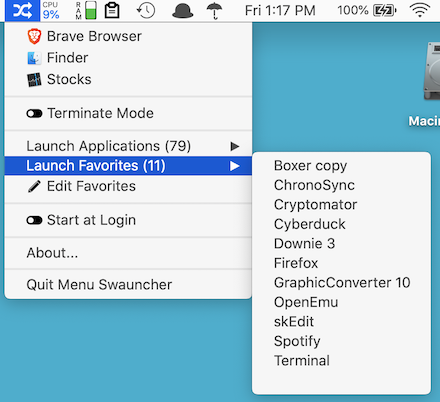Open the Wi-Fi status menu
The image size is (440, 402).
(420, 11)
